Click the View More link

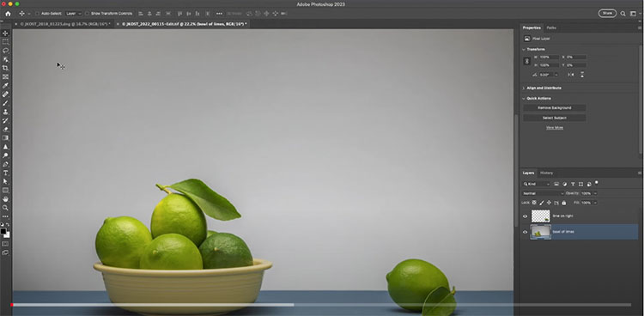[x=555, y=128]
